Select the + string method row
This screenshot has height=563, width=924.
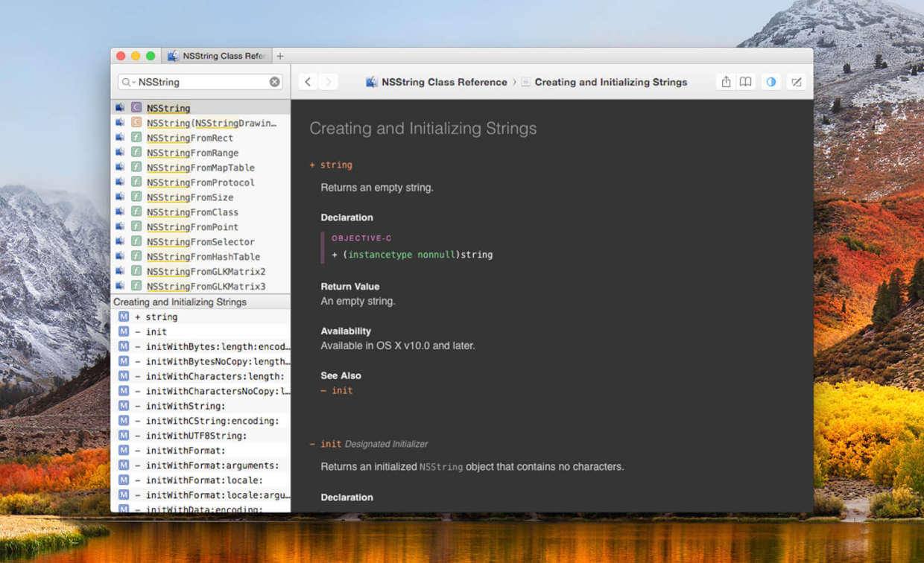[x=200, y=317]
